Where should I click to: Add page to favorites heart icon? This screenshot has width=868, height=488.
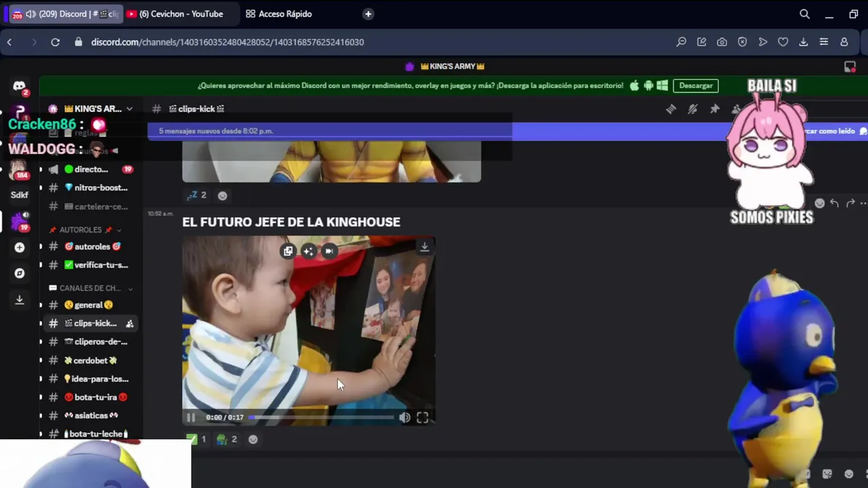pyautogui.click(x=783, y=42)
